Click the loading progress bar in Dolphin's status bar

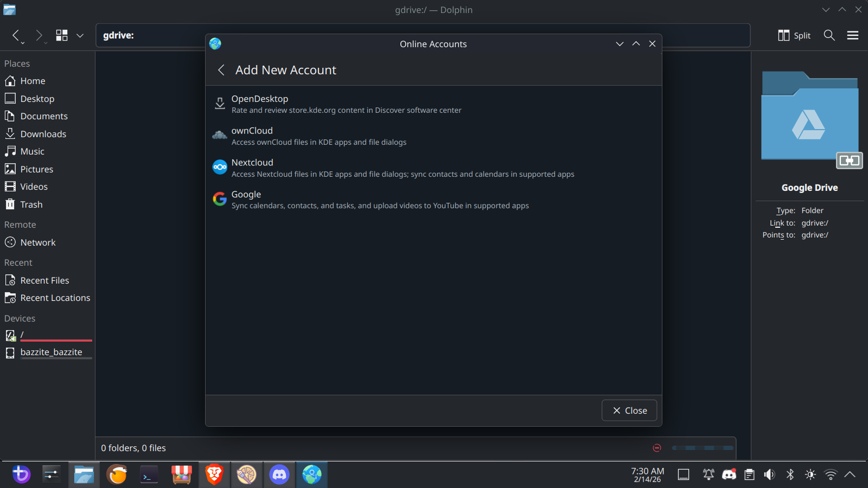(703, 448)
